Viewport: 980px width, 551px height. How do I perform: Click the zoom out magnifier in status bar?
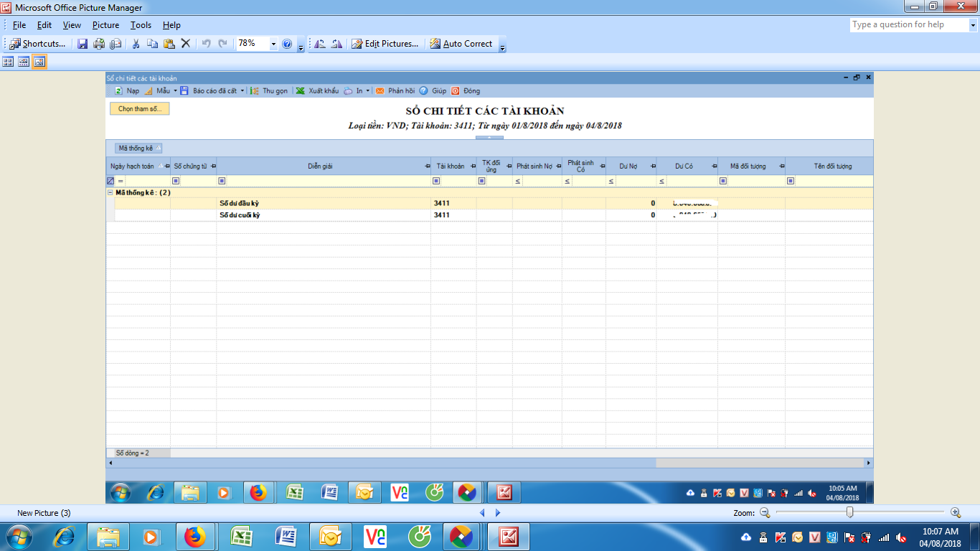click(x=765, y=512)
